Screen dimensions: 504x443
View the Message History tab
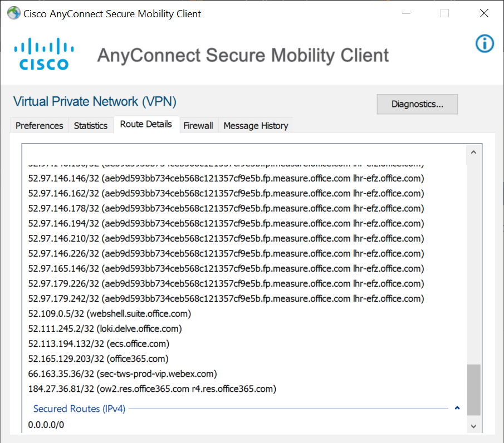(x=256, y=126)
